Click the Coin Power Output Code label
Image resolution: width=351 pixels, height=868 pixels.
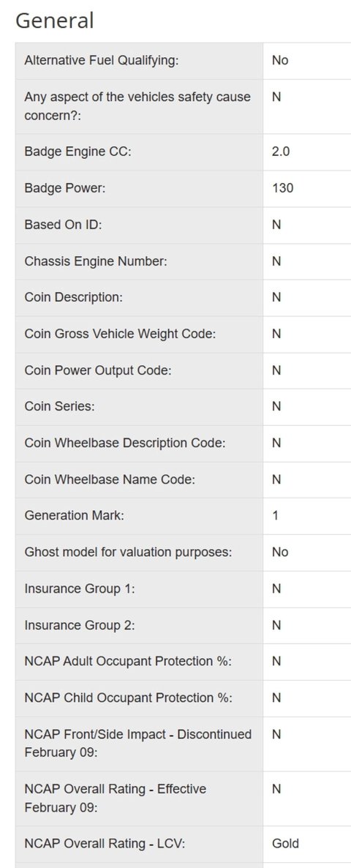tap(98, 370)
